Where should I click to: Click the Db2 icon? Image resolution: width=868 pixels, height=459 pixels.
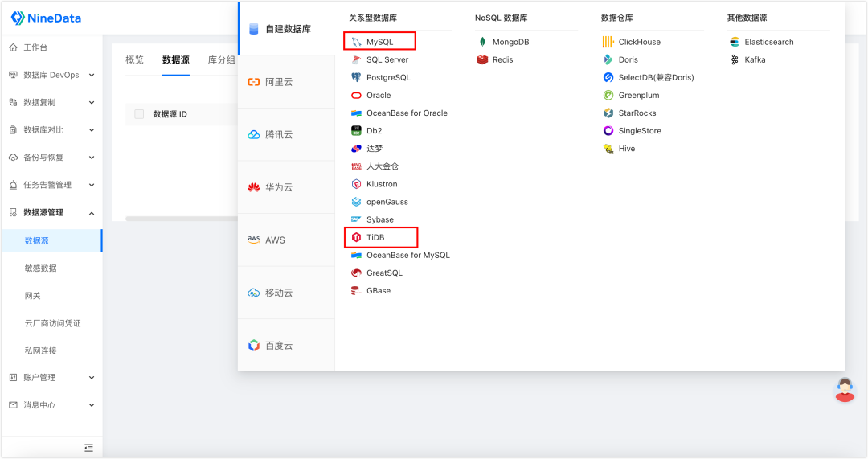357,131
